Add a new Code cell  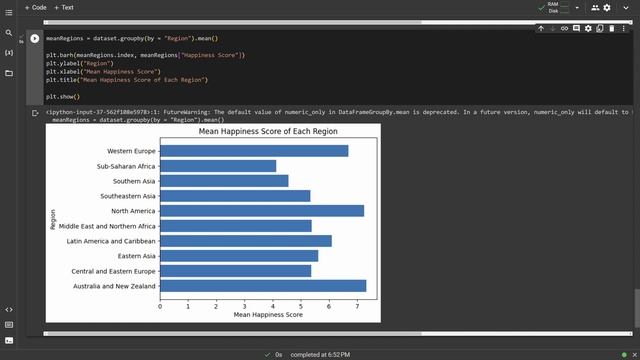click(x=36, y=7)
